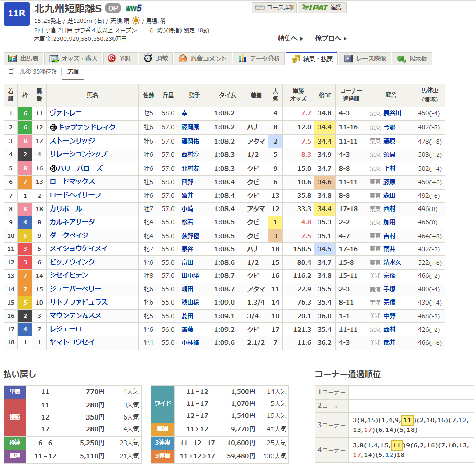Open horse カルネアサーダ profile link
Image resolution: width=476 pixels, height=465 pixels.
click(x=72, y=222)
